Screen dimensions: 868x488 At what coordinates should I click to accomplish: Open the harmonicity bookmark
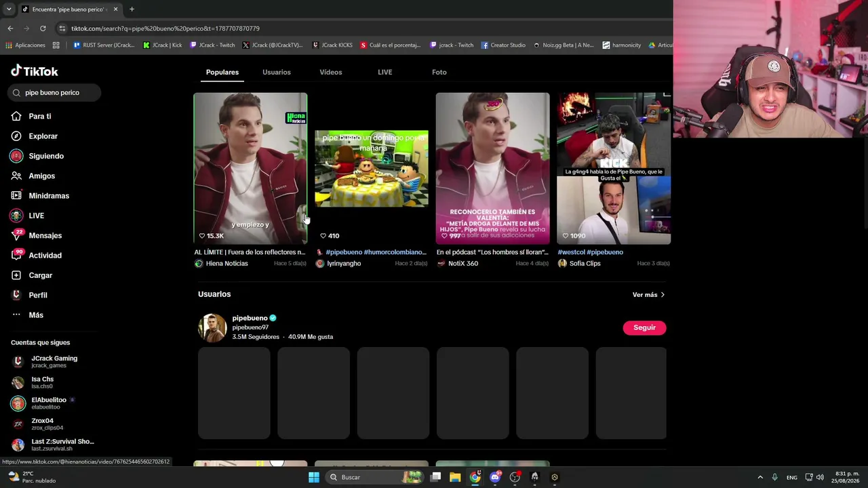[x=621, y=45]
